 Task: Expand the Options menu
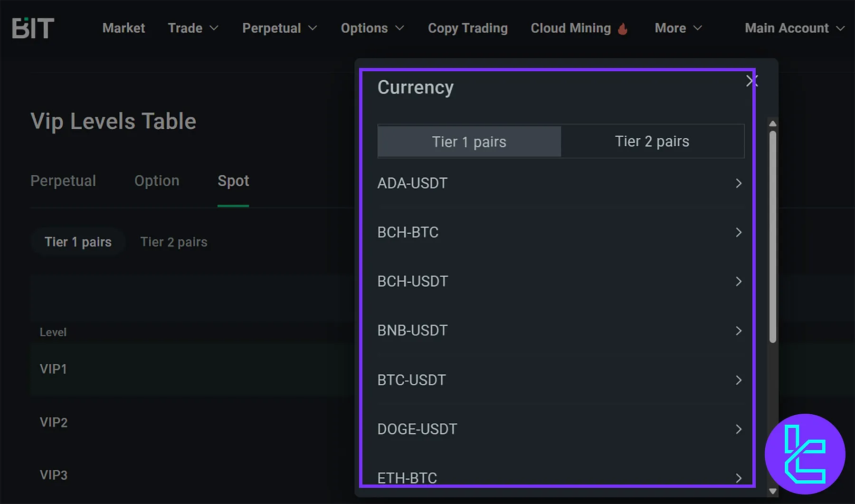coord(372,28)
